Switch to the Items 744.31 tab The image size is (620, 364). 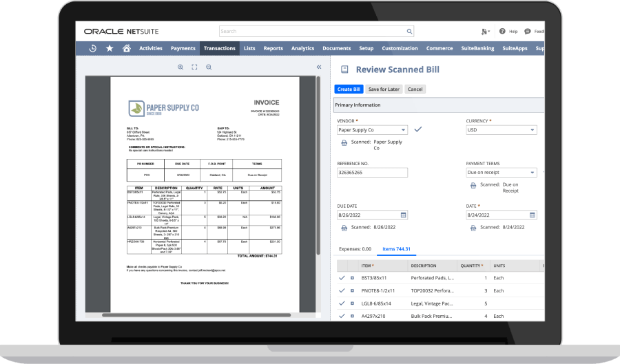click(396, 249)
